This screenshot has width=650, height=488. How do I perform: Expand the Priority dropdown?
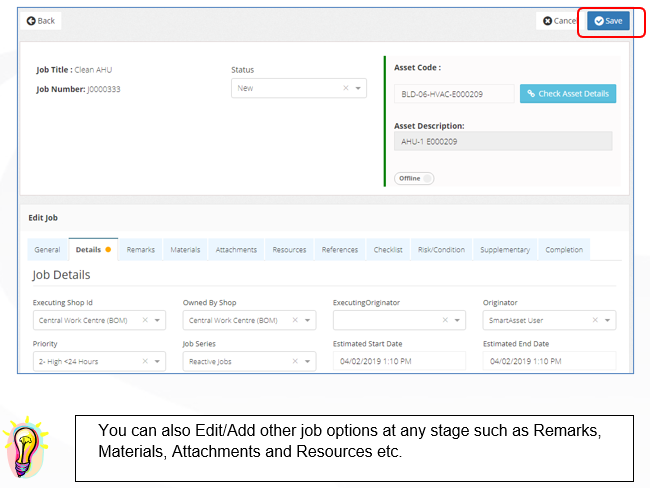click(158, 361)
